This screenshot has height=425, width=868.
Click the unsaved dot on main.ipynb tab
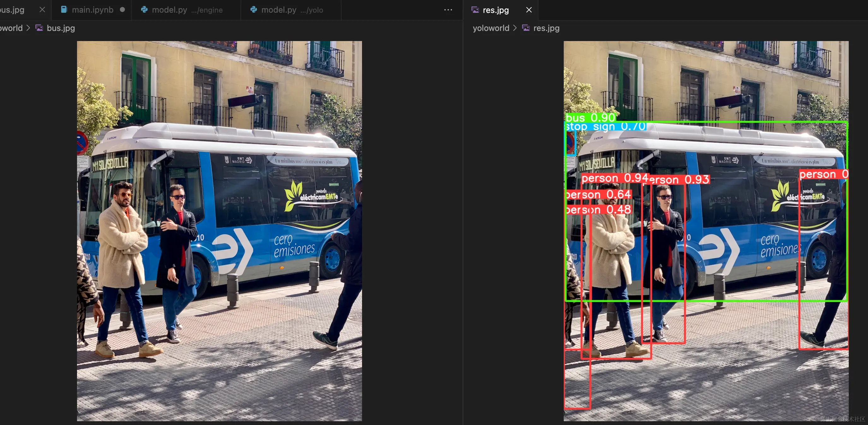coord(122,10)
